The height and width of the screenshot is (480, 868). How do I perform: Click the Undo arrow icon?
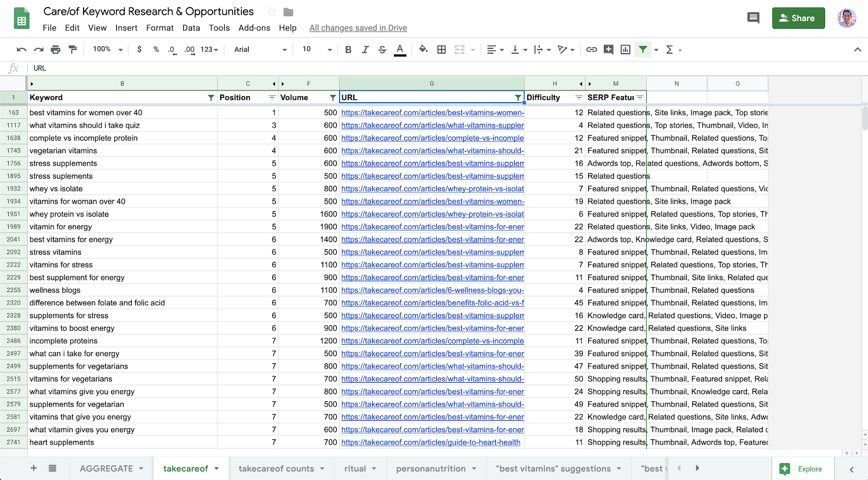pos(22,49)
